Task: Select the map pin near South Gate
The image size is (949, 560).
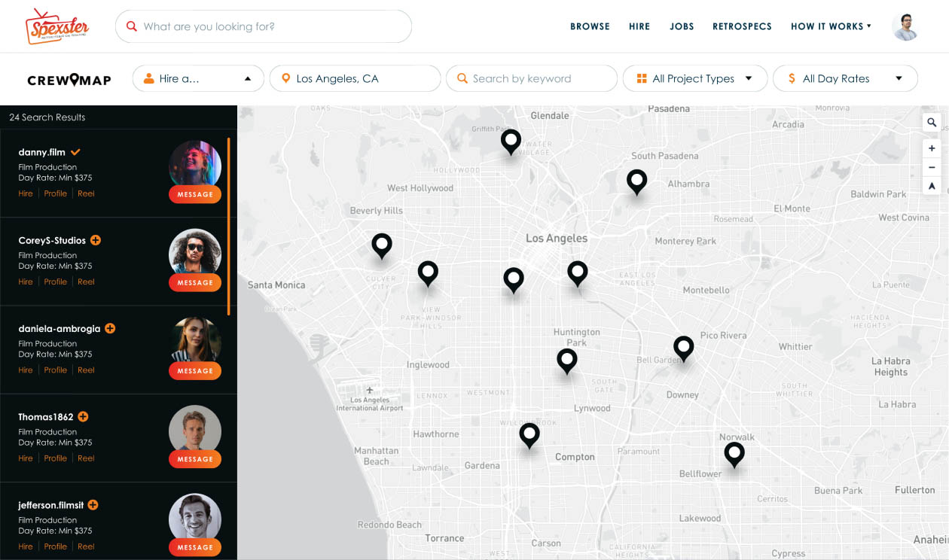Action: click(x=567, y=362)
